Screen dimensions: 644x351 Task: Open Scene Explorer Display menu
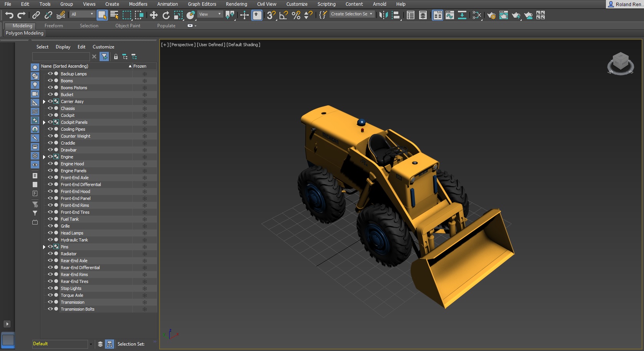63,47
